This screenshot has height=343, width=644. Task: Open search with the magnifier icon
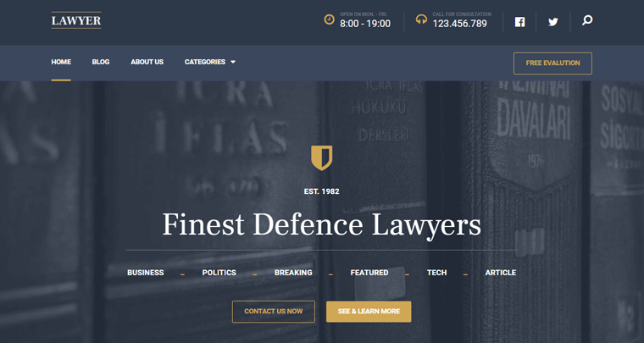tap(587, 20)
